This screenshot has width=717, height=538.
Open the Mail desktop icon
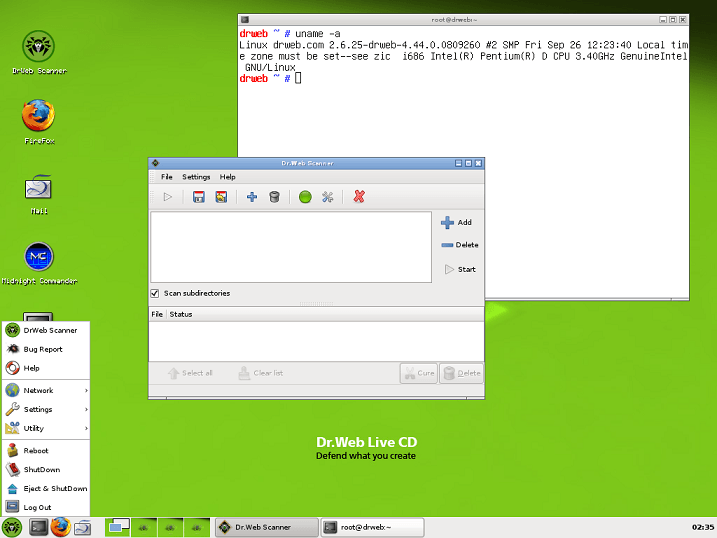point(39,188)
